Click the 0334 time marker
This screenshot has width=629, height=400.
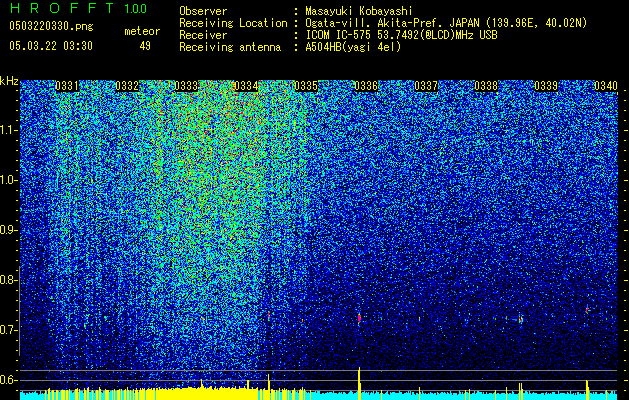click(x=246, y=86)
